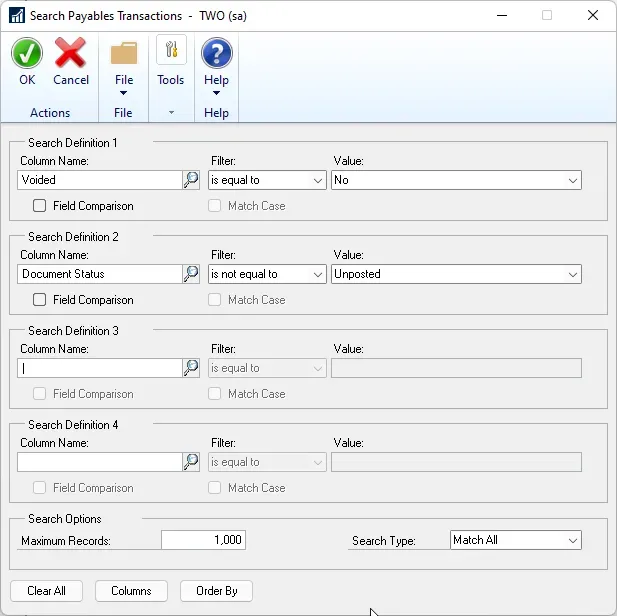Click the green OK checkmark icon
Image resolution: width=617 pixels, height=616 pixels.
point(27,54)
